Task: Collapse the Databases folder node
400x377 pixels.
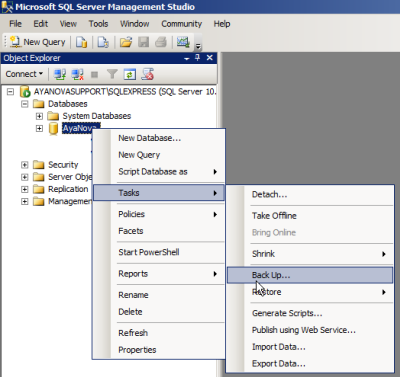Action: click(x=25, y=104)
